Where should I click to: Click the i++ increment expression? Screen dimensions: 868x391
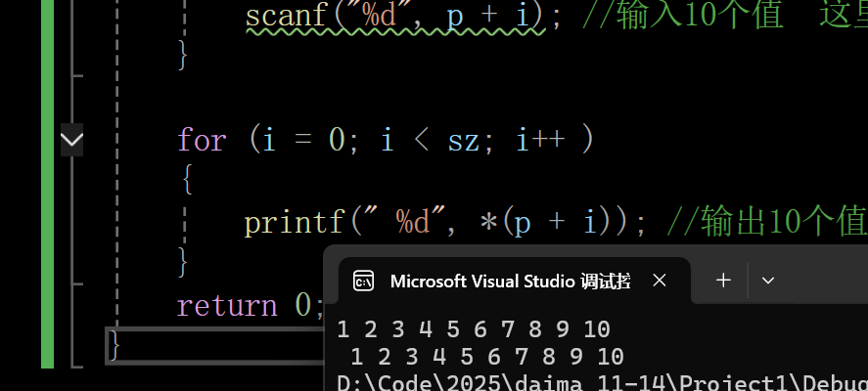540,140
